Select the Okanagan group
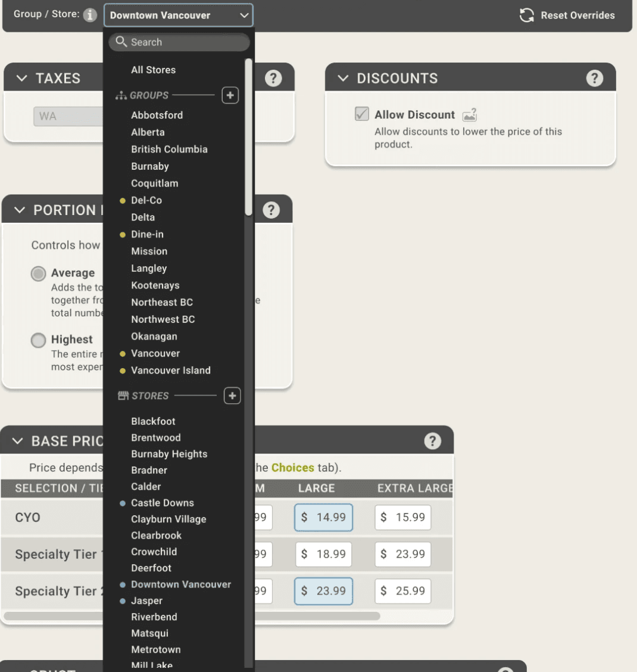The image size is (637, 672). coord(154,337)
